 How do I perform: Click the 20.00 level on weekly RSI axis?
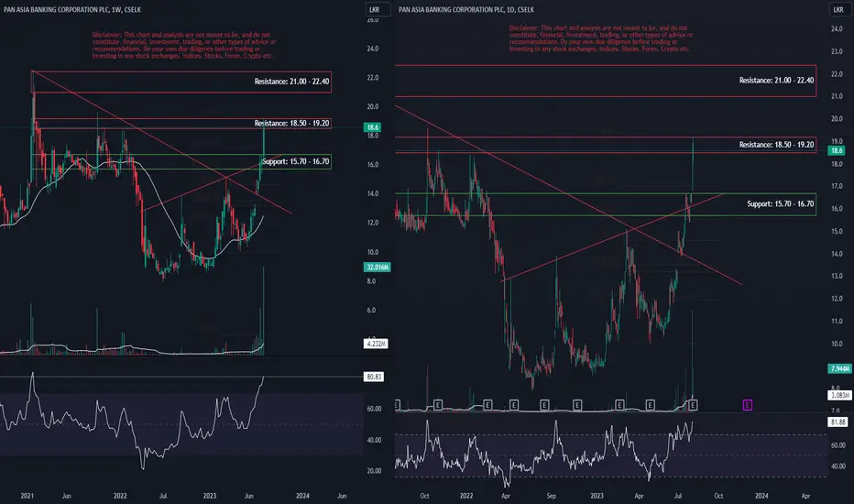click(x=374, y=471)
